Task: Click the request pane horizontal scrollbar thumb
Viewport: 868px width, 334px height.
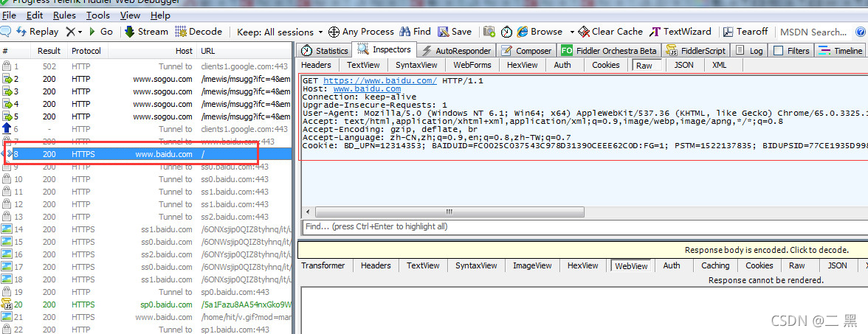Action: [x=449, y=212]
